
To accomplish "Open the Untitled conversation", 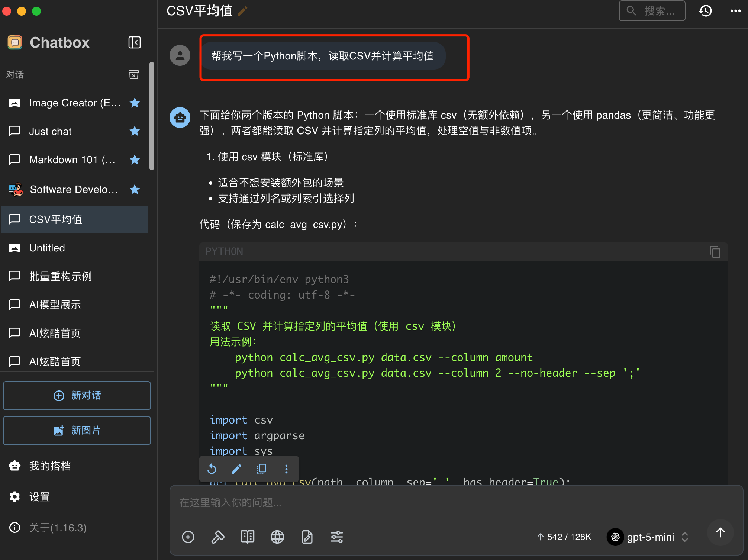I will [x=75, y=248].
